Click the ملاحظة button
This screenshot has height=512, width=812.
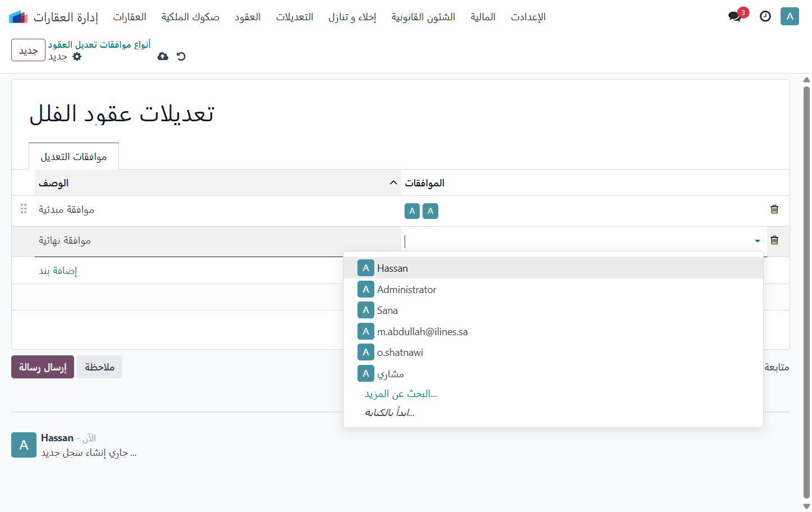(x=100, y=367)
